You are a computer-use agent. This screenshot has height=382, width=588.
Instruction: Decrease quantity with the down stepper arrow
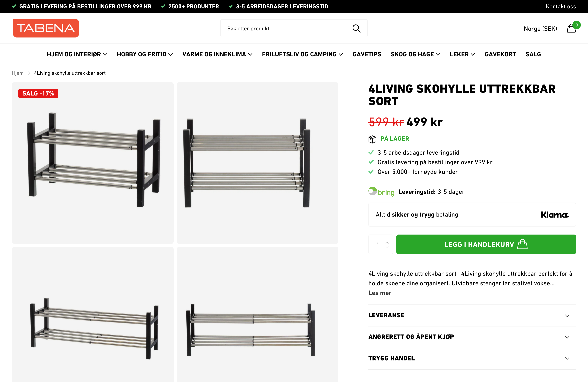coord(387,247)
